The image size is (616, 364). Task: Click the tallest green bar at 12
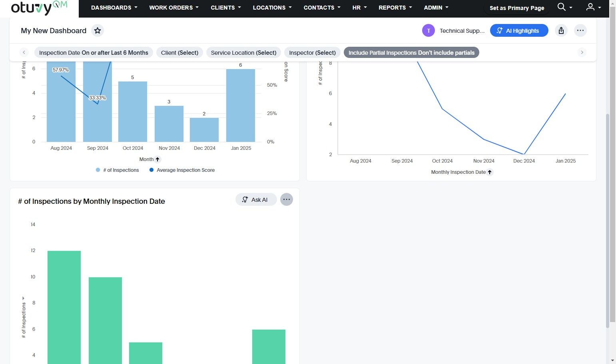point(64,307)
